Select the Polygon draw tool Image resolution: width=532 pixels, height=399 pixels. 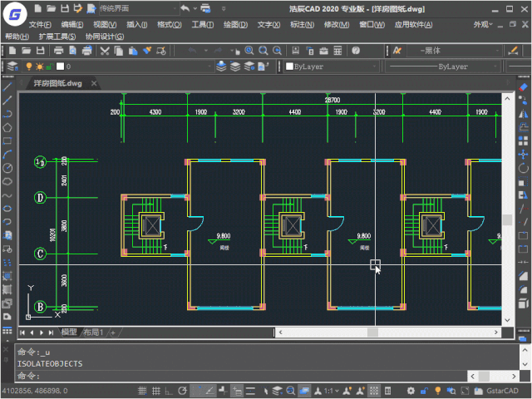7,127
